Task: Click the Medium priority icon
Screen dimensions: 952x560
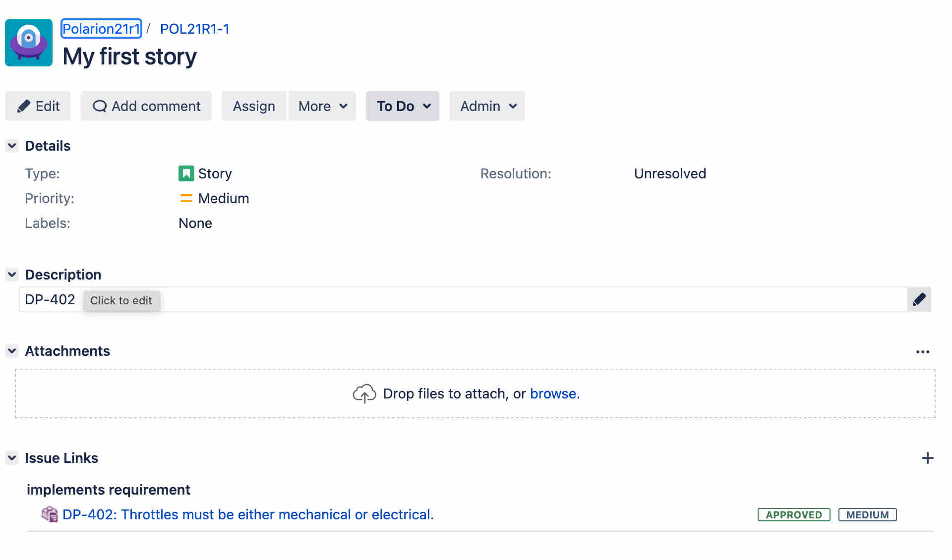Action: click(186, 198)
